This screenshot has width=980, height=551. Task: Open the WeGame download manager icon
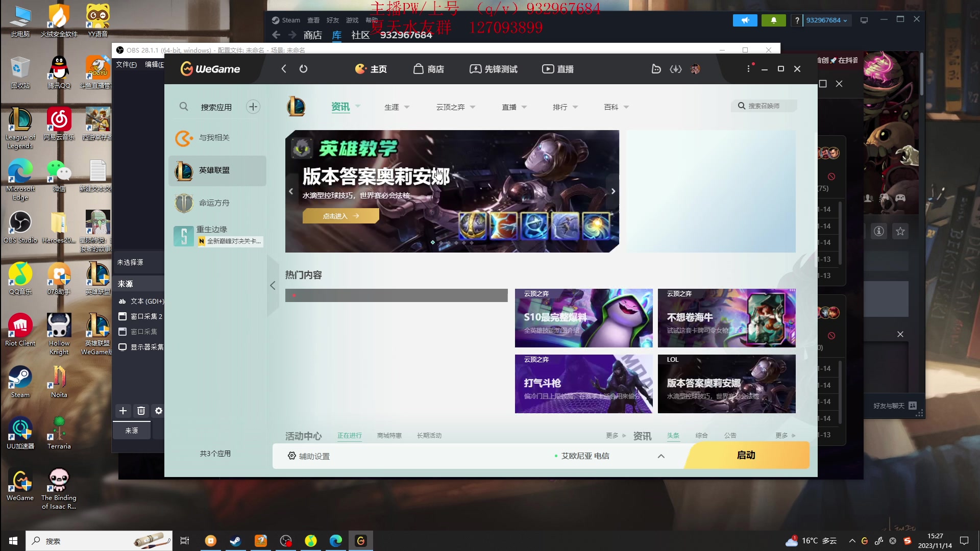pos(676,69)
